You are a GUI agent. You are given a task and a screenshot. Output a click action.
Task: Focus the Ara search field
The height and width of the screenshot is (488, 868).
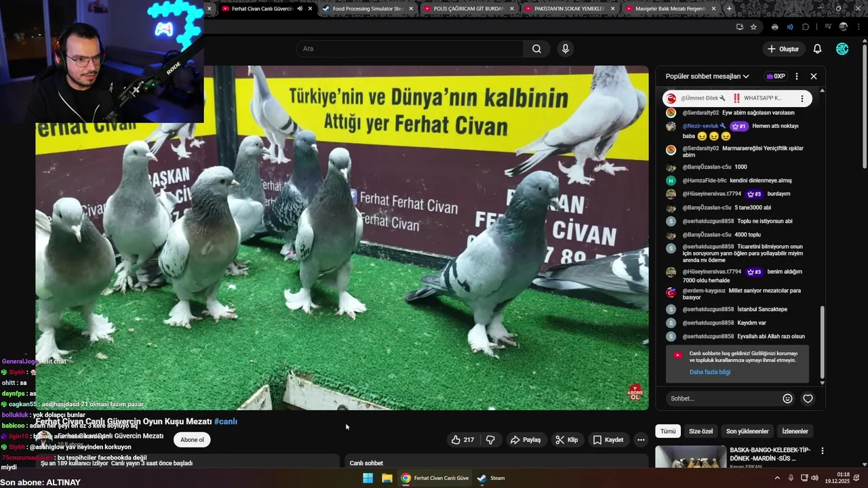point(409,49)
